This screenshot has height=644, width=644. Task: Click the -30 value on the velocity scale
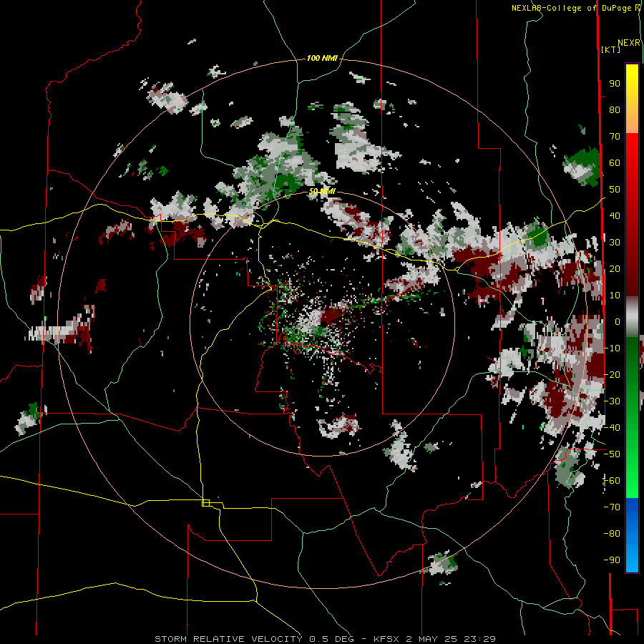click(x=612, y=401)
